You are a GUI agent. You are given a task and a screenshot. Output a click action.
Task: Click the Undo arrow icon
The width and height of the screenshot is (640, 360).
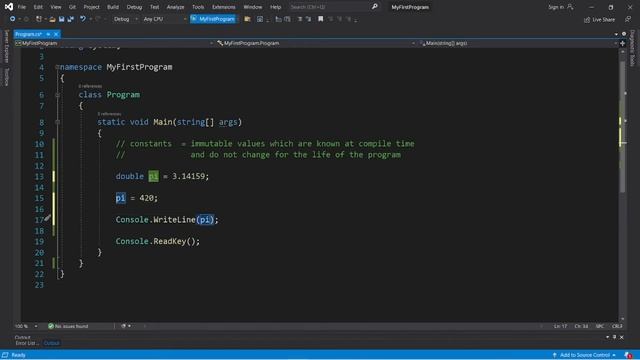[83, 19]
